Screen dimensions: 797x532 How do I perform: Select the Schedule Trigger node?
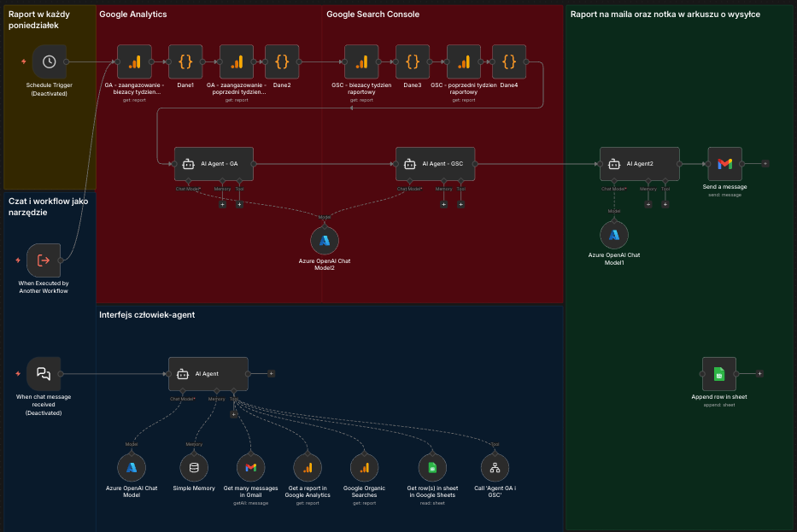coord(50,62)
